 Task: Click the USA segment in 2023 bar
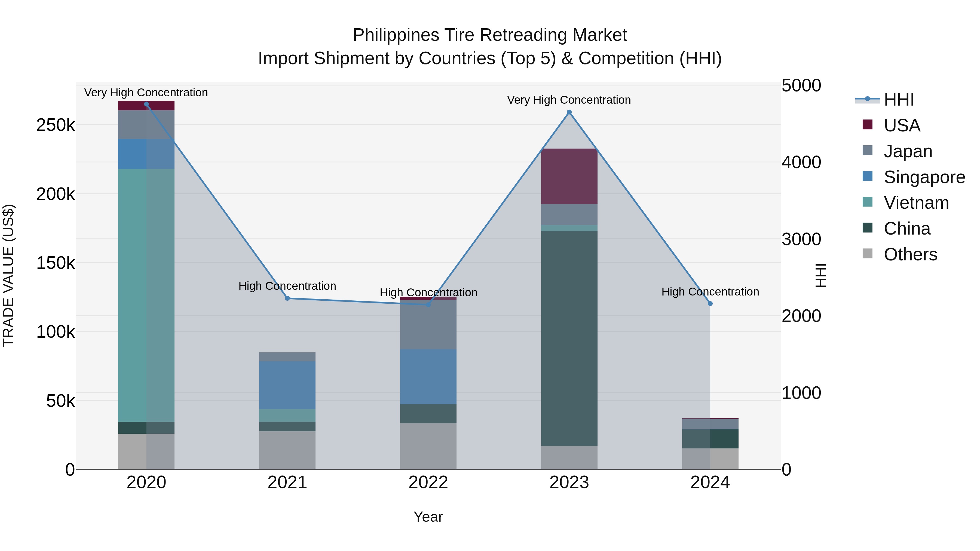[x=569, y=176]
